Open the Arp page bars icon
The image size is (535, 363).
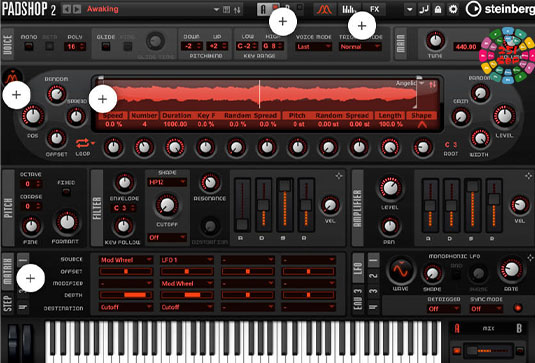[x=348, y=9]
